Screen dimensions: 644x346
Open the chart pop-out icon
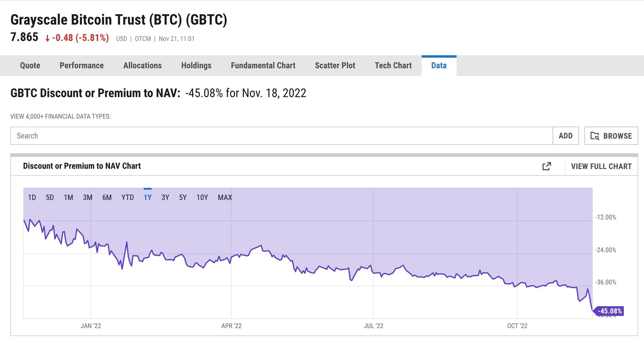click(546, 166)
